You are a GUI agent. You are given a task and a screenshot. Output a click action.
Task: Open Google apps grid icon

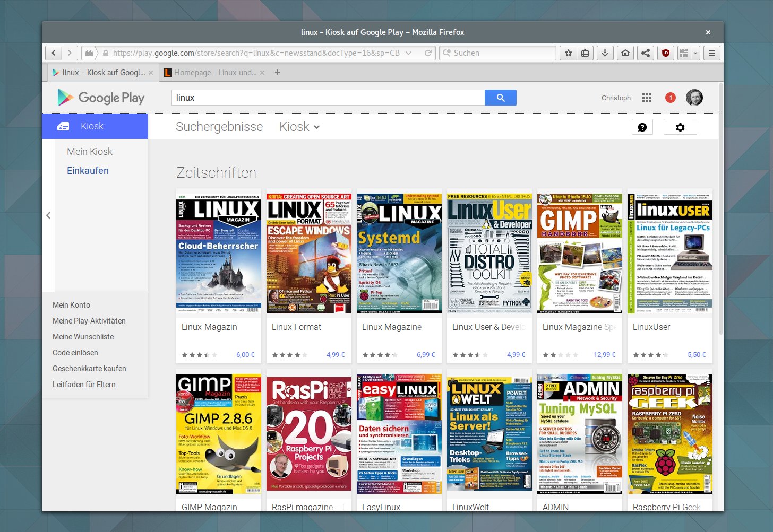pyautogui.click(x=647, y=98)
